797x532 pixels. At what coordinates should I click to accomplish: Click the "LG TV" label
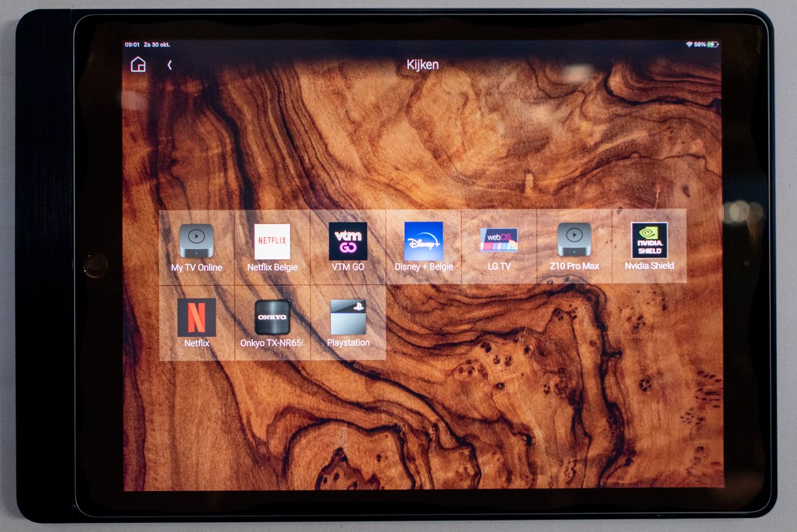tap(499, 266)
